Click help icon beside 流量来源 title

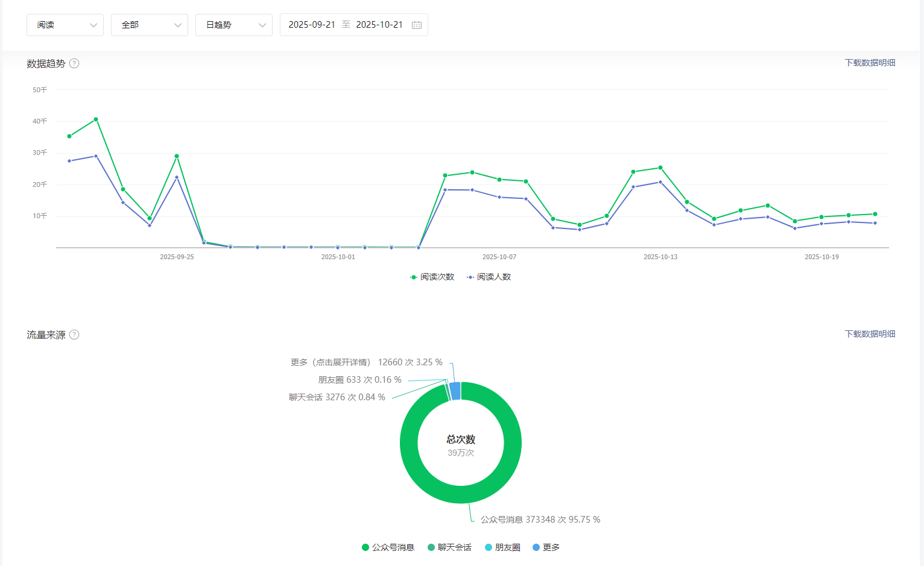pyautogui.click(x=74, y=335)
